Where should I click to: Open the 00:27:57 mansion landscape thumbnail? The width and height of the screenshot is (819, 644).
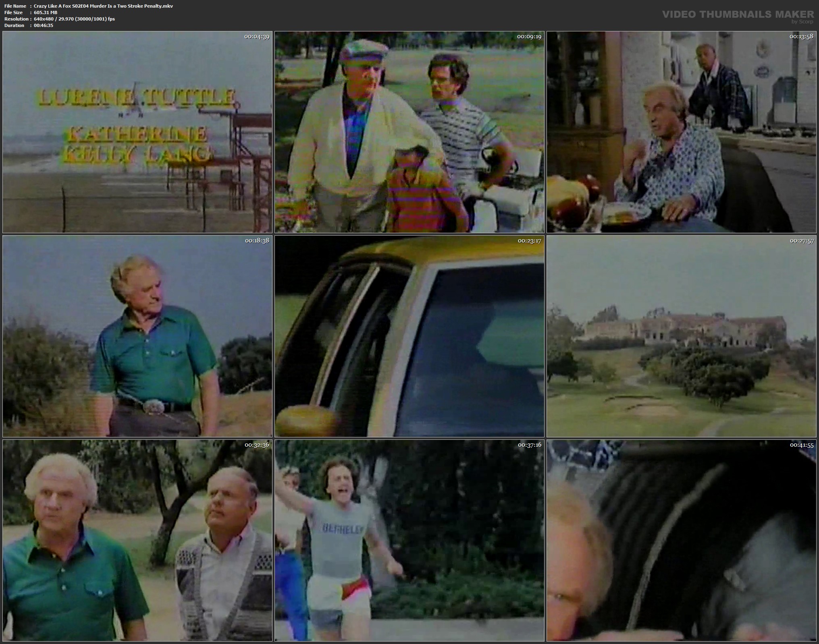click(682, 336)
